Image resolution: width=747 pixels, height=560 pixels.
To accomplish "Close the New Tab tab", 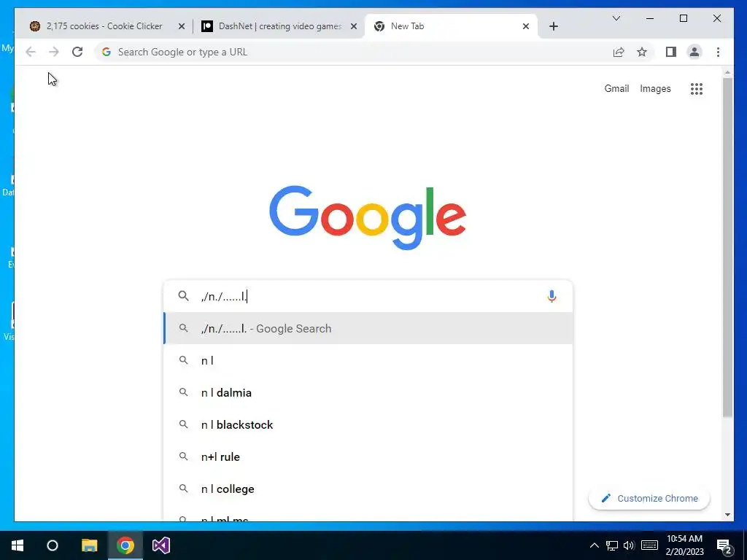I will pyautogui.click(x=525, y=26).
